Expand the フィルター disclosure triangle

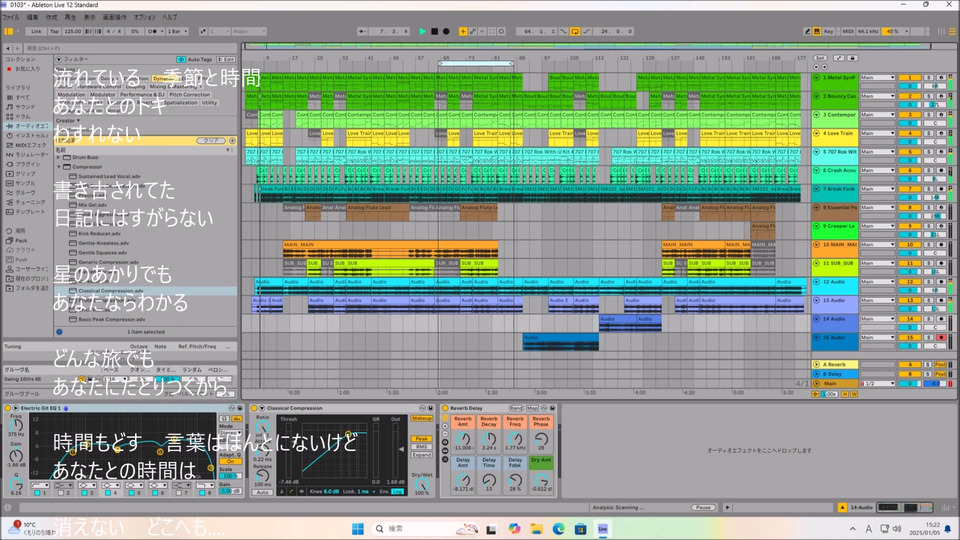pos(59,59)
